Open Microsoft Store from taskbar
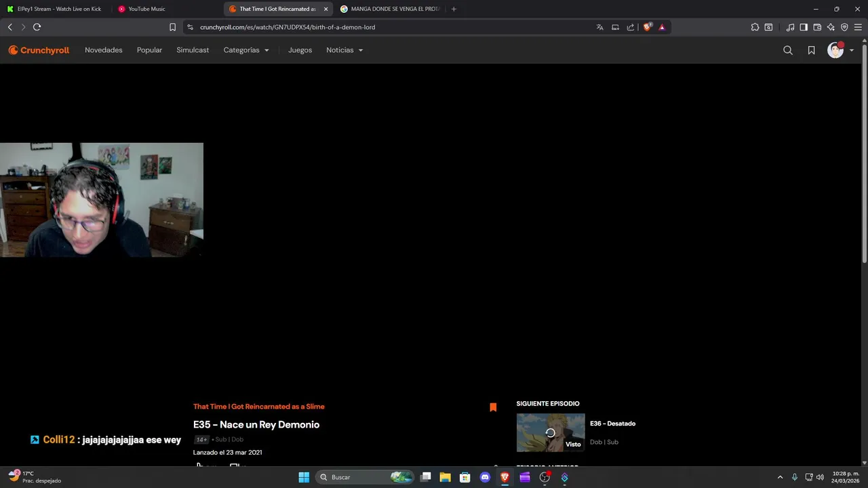This screenshot has width=868, height=488. pyautogui.click(x=465, y=477)
